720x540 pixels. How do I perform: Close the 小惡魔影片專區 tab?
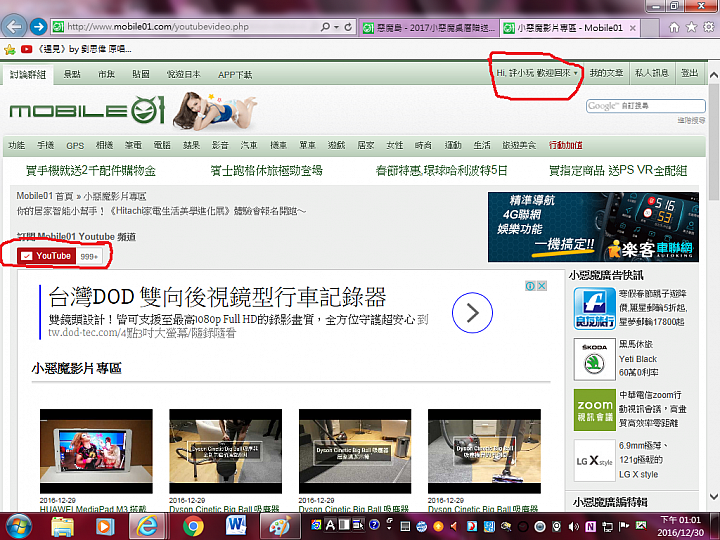(x=633, y=28)
